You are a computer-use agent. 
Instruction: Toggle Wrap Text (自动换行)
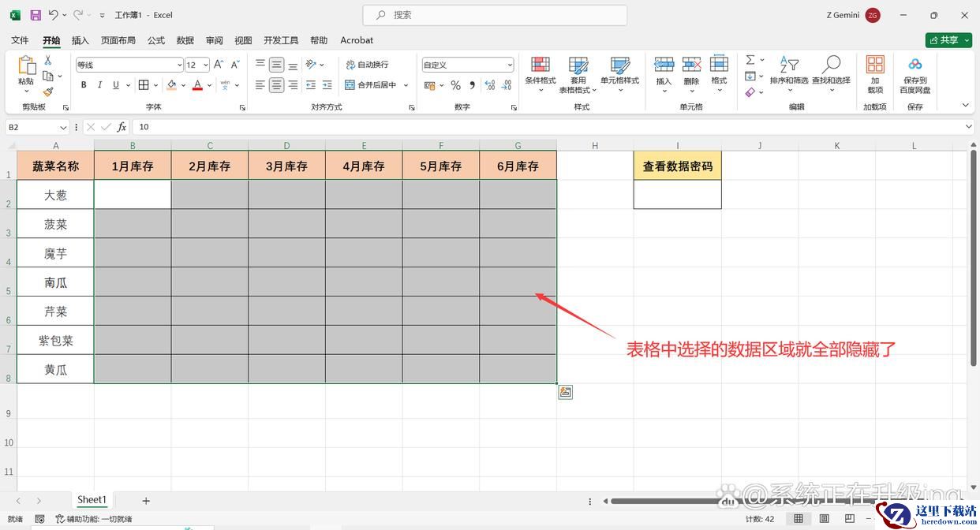tap(367, 65)
